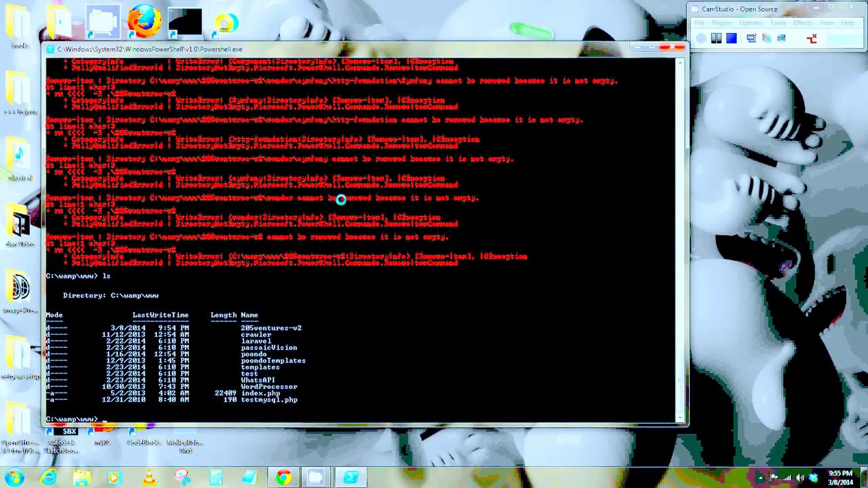This screenshot has width=868, height=488.
Task: Click the PowerShell window title bar icon
Action: click(x=51, y=49)
